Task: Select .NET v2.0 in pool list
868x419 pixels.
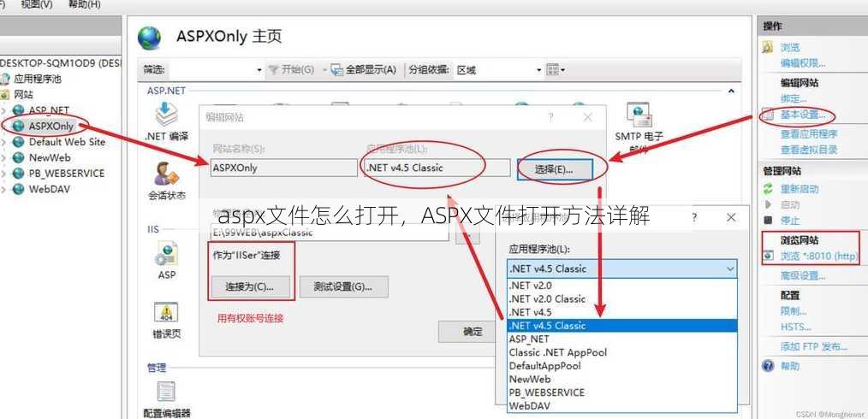Action: pyautogui.click(x=622, y=286)
